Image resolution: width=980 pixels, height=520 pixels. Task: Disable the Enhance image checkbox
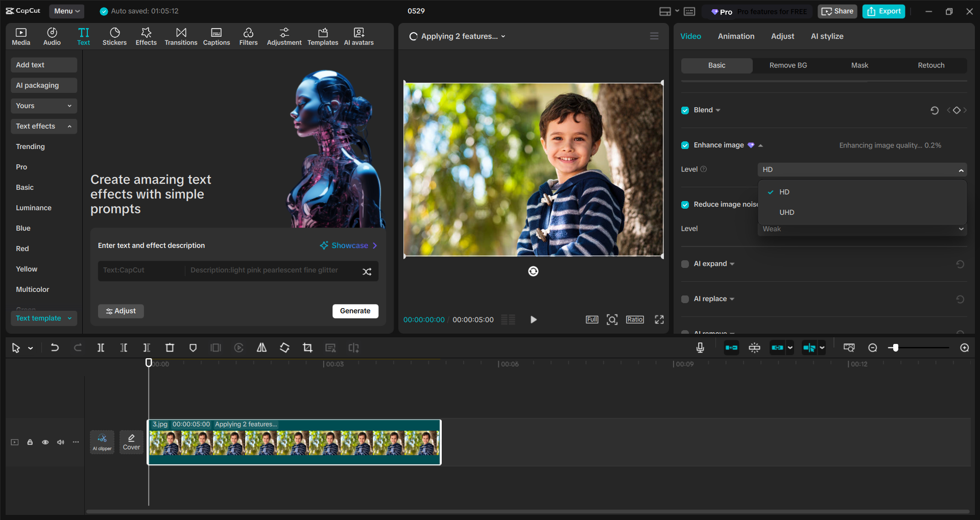pos(684,145)
